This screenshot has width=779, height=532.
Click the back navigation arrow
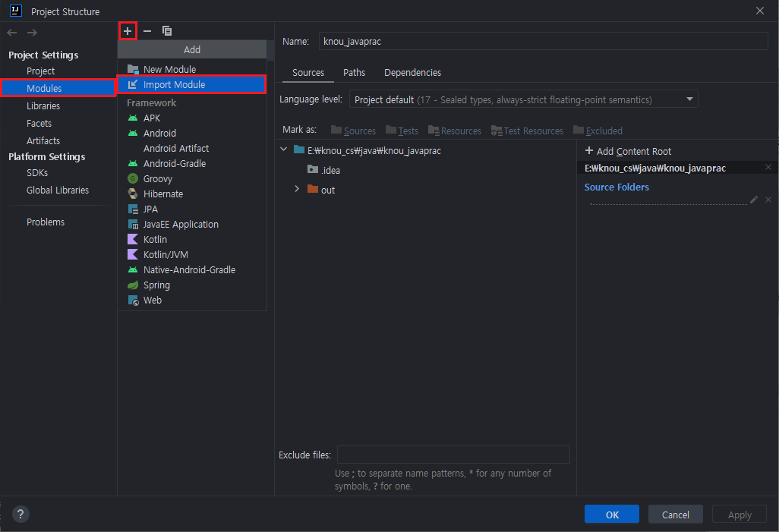point(12,33)
